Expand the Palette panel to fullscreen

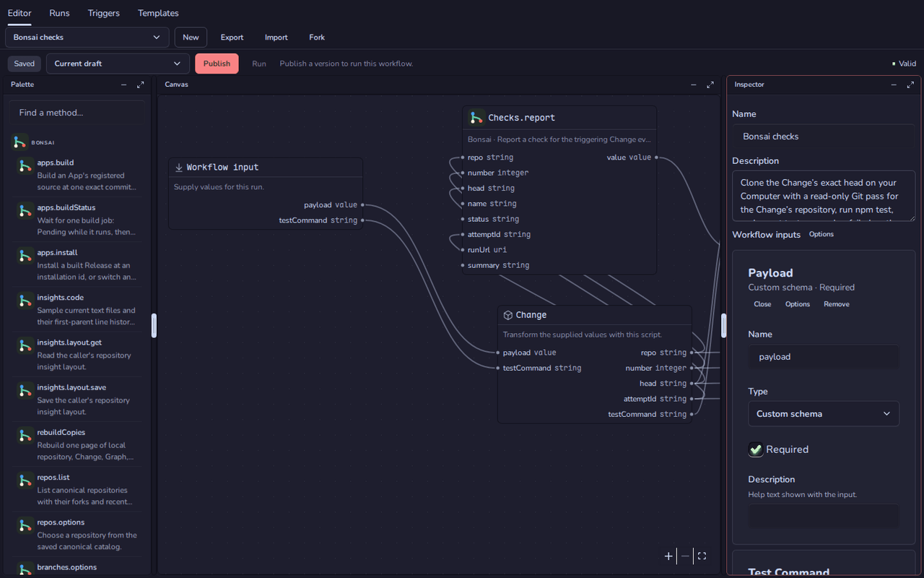pos(141,85)
